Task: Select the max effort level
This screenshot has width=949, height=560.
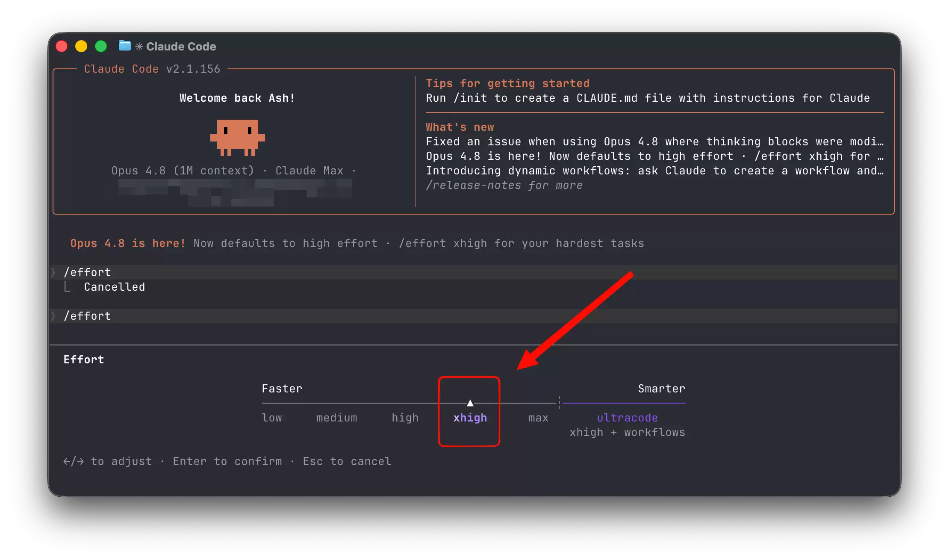Action: click(538, 418)
